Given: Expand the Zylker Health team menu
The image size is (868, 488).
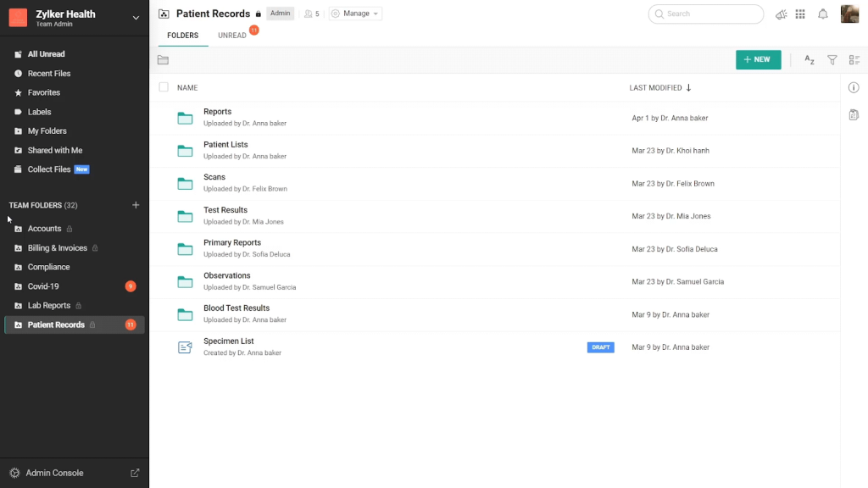Looking at the screenshot, I should (x=134, y=17).
